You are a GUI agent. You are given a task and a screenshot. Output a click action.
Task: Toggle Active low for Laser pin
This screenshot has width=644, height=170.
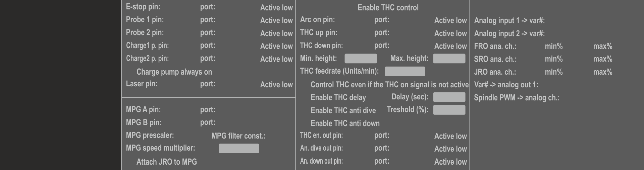tap(276, 85)
